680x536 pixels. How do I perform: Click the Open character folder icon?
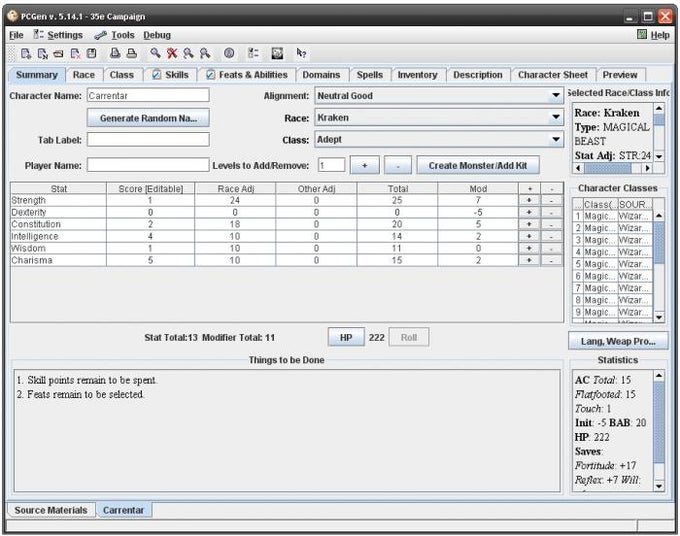(59, 54)
